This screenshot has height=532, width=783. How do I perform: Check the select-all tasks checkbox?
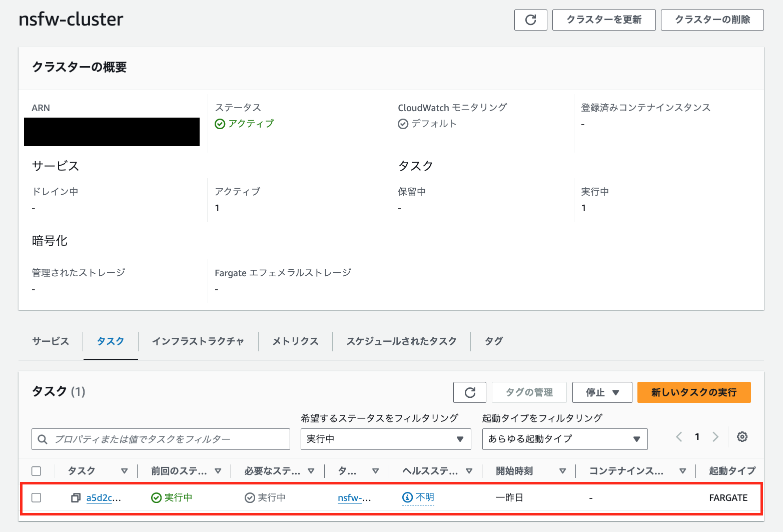pyautogui.click(x=37, y=471)
